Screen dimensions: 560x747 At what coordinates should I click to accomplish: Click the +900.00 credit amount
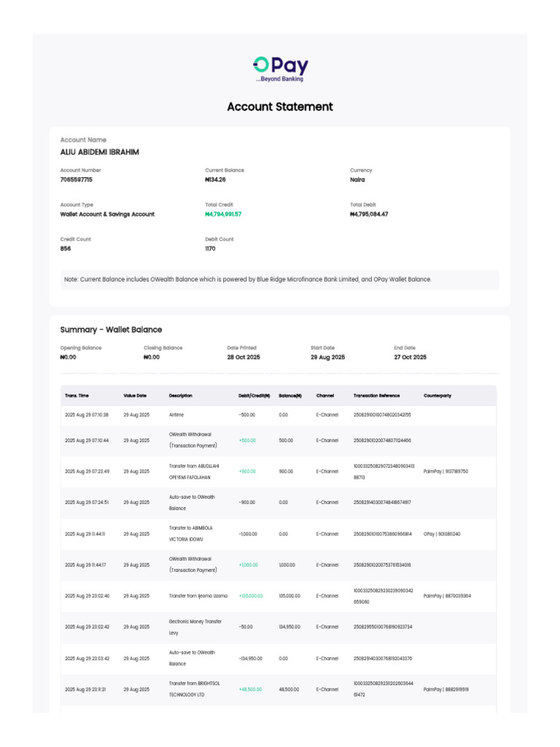(x=247, y=472)
